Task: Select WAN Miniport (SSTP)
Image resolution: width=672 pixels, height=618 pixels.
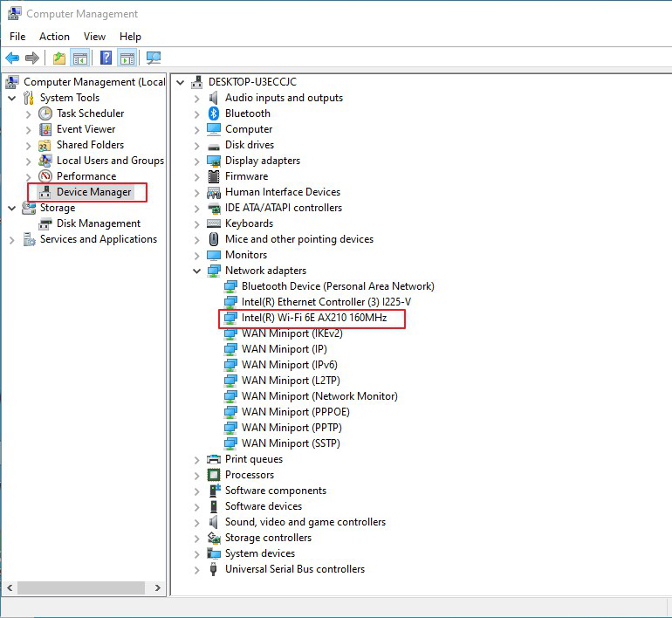Action: (291, 443)
